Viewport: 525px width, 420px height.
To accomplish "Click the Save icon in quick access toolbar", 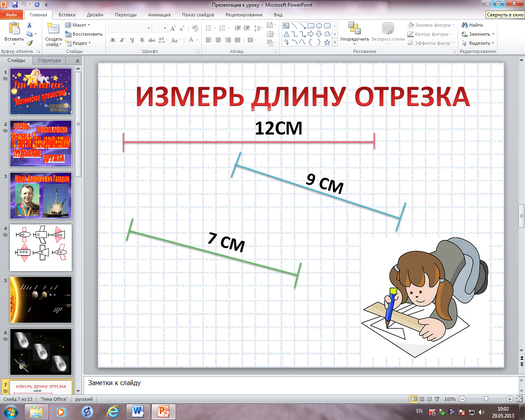I will point(15,5).
